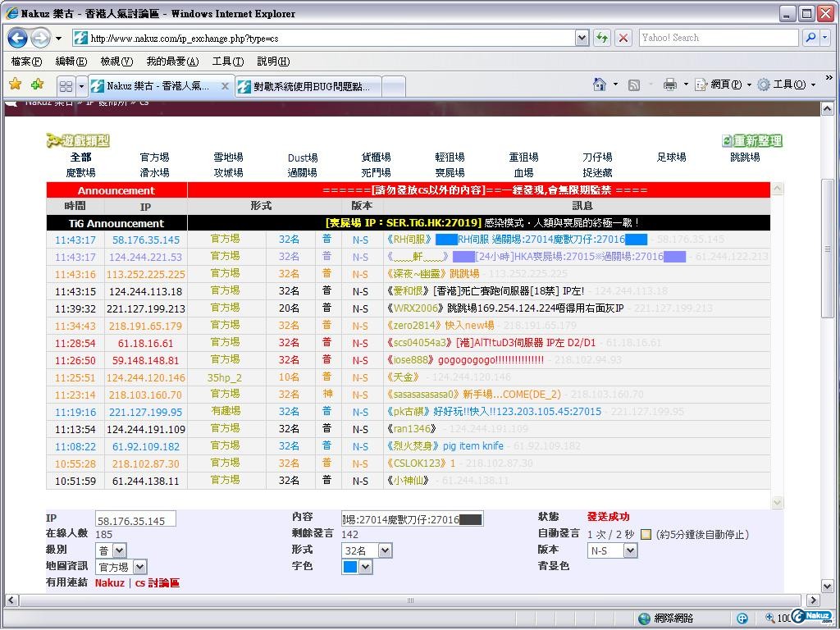Click the IP 124.244.113.18 cell
The height and width of the screenshot is (630, 840).
click(x=146, y=291)
